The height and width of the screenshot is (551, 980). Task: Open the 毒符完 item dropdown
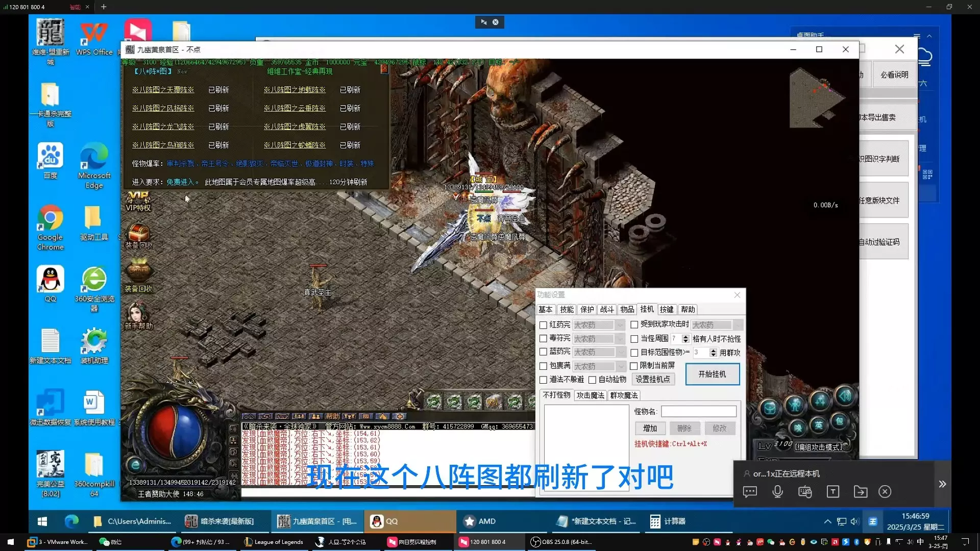tap(599, 339)
